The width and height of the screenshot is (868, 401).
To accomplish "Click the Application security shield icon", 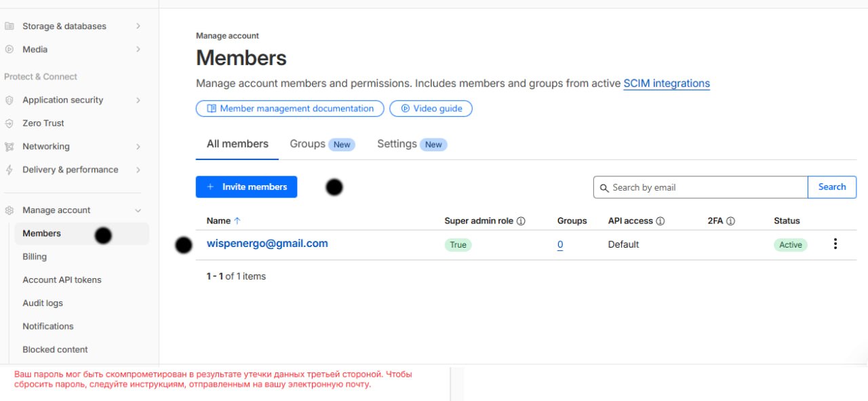I will pos(9,100).
